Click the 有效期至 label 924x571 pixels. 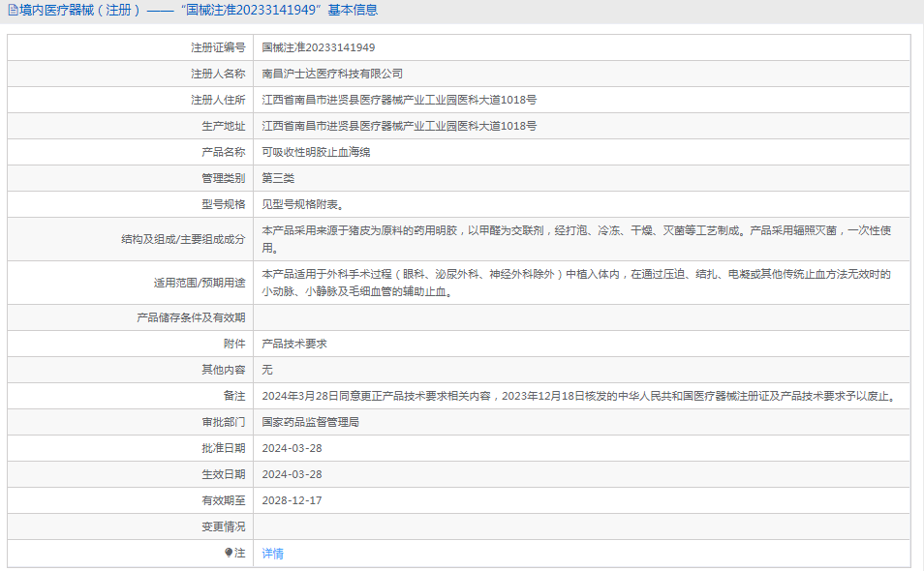coord(224,500)
